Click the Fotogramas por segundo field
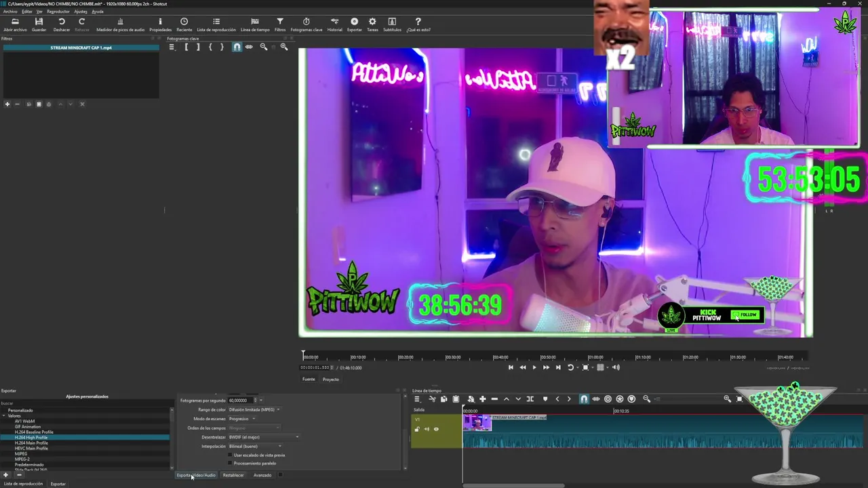Image resolution: width=868 pixels, height=488 pixels. pyautogui.click(x=241, y=401)
